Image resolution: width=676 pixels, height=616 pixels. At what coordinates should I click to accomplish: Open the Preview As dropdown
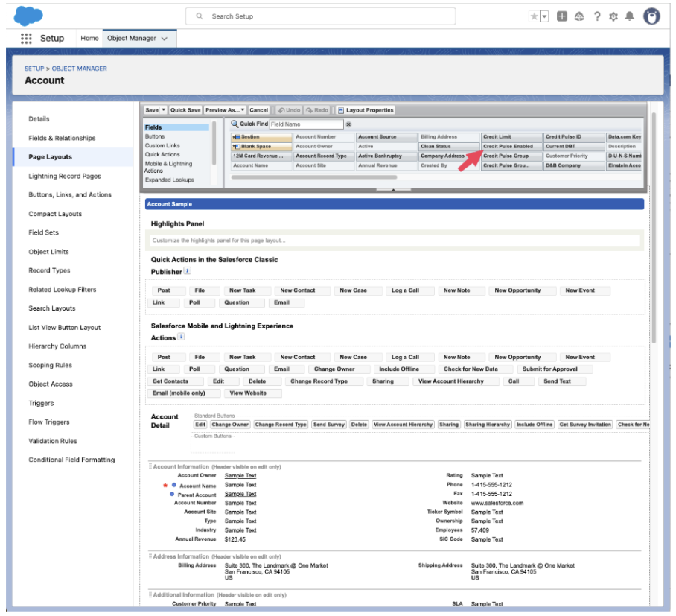pyautogui.click(x=226, y=110)
